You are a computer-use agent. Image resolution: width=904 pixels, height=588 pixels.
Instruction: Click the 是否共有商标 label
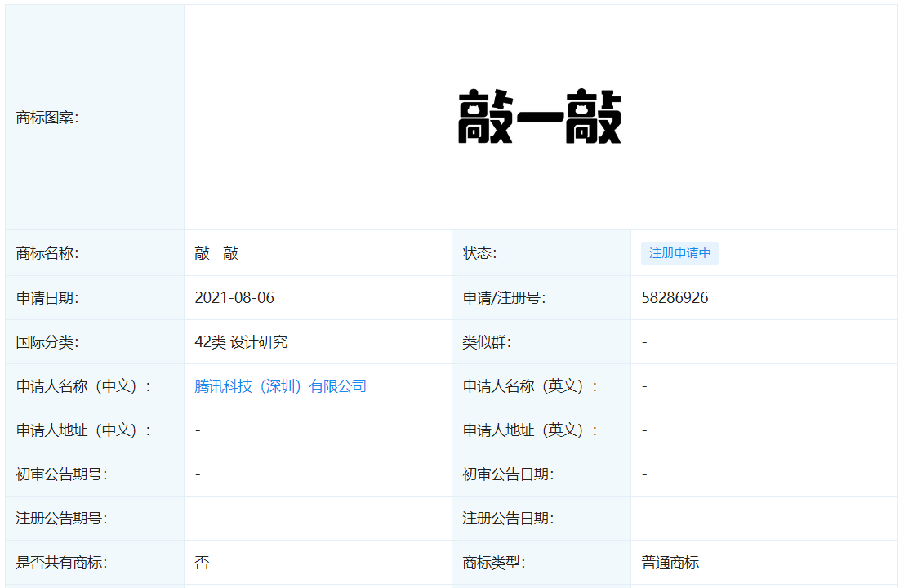62,563
